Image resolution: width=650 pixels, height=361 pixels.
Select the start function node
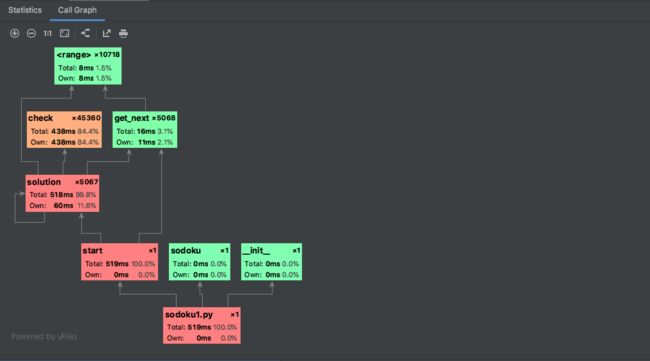point(119,262)
